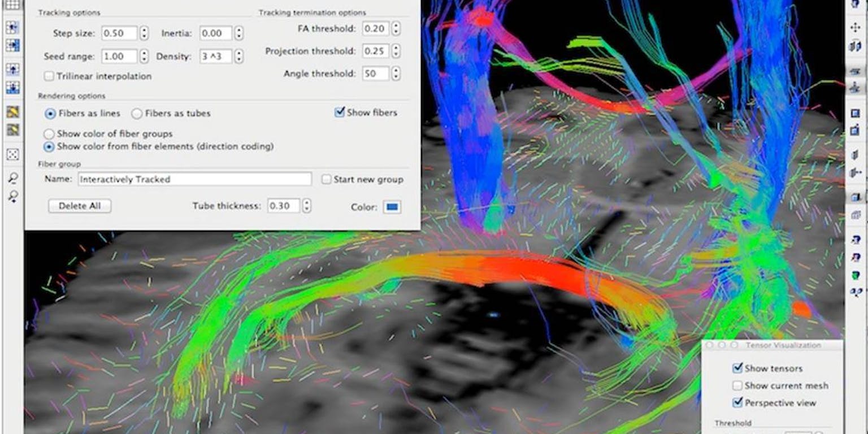868x434 pixels.
Task: Click the Angle threshold stepper arrows
Action: (396, 73)
